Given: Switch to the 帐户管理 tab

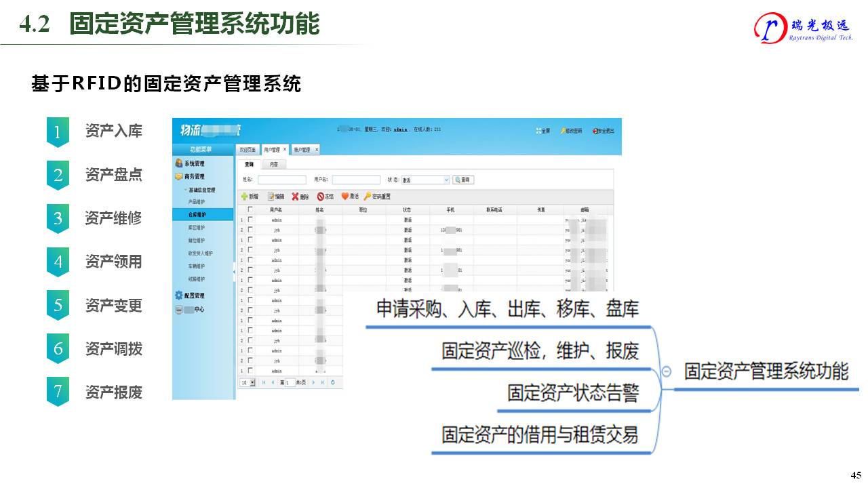Looking at the screenshot, I should [x=304, y=149].
